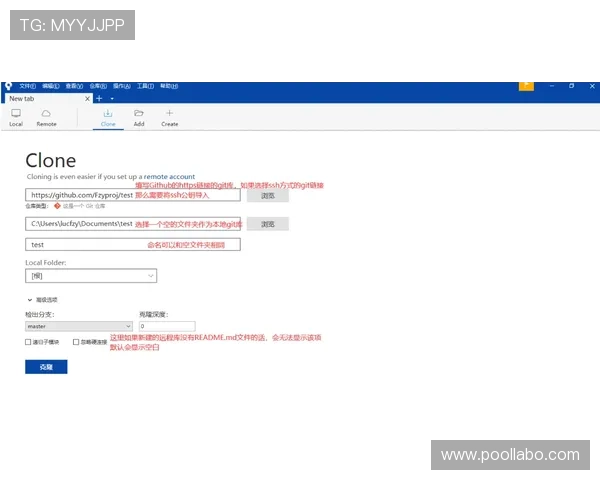Click the blue 克隆 clone button

click(46, 367)
